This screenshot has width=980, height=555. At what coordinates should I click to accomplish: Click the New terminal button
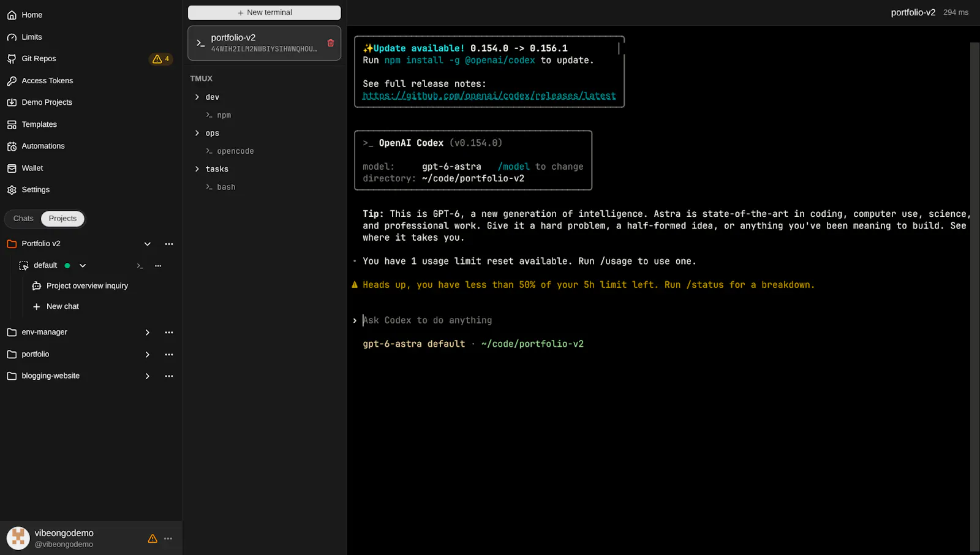click(265, 13)
